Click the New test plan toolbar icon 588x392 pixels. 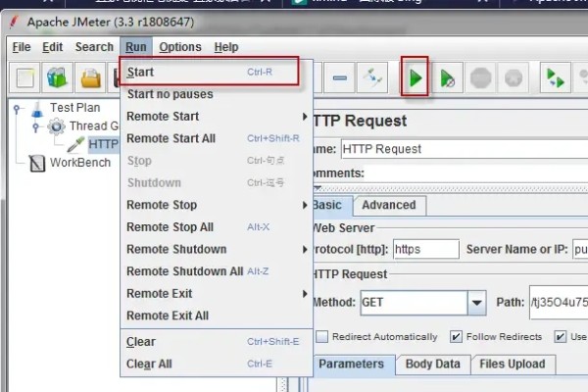click(24, 78)
